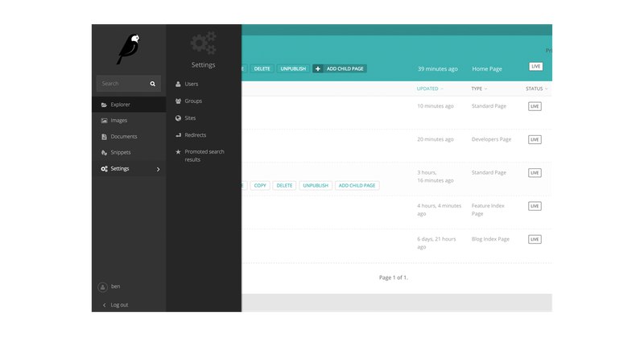Click the 'Blog Index Page' type cell
Screen dimensions: 644x362
[x=490, y=239]
